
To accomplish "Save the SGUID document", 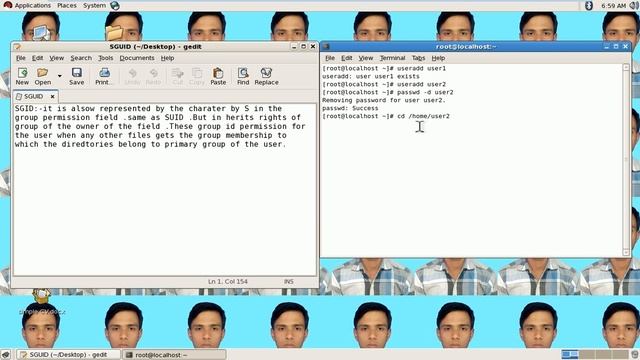I will tap(76, 76).
